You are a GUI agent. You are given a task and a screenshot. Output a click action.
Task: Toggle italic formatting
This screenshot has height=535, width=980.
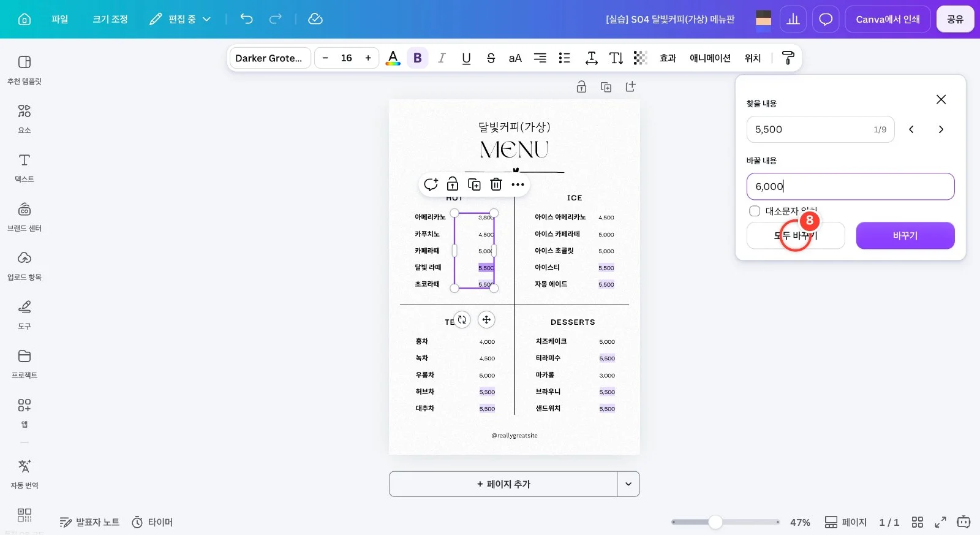(x=442, y=58)
